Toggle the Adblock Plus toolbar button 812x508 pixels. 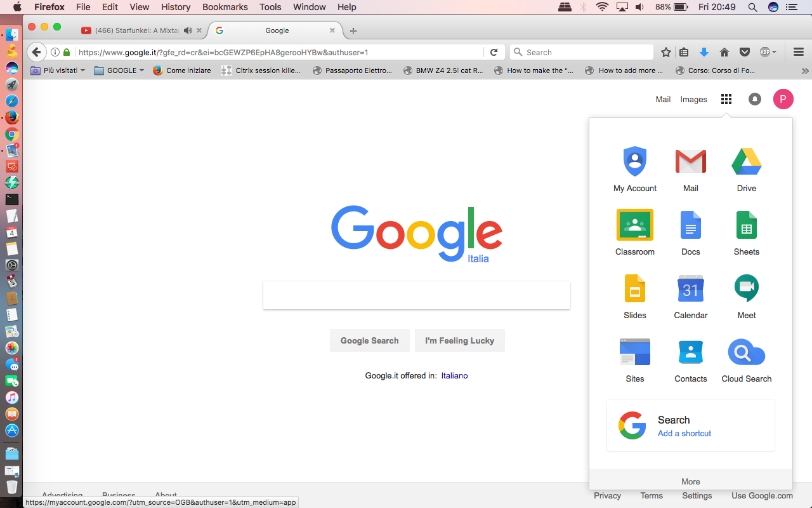pyautogui.click(x=768, y=52)
